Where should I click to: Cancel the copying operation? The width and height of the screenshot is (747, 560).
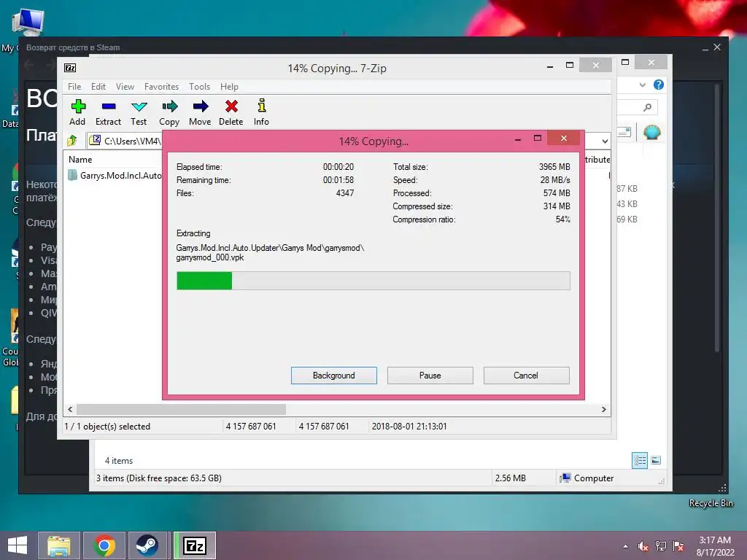tap(527, 376)
